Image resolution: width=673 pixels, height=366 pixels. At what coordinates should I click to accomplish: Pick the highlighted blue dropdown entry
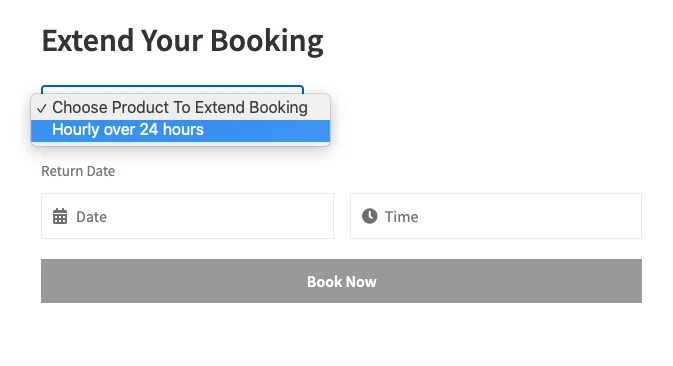pyautogui.click(x=180, y=130)
